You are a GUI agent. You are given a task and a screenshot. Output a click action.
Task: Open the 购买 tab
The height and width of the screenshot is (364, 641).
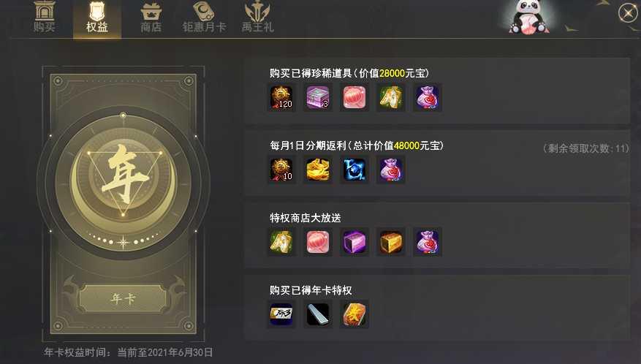tap(45, 18)
